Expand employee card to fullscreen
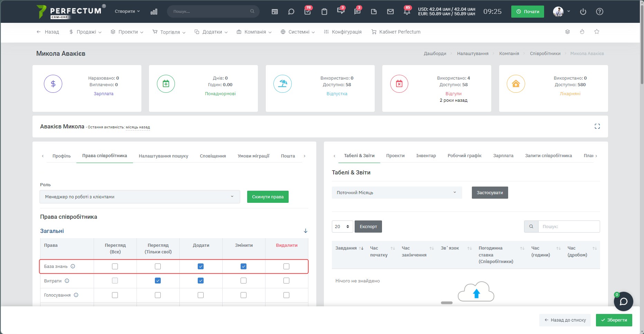The width and height of the screenshot is (644, 334). point(597,126)
